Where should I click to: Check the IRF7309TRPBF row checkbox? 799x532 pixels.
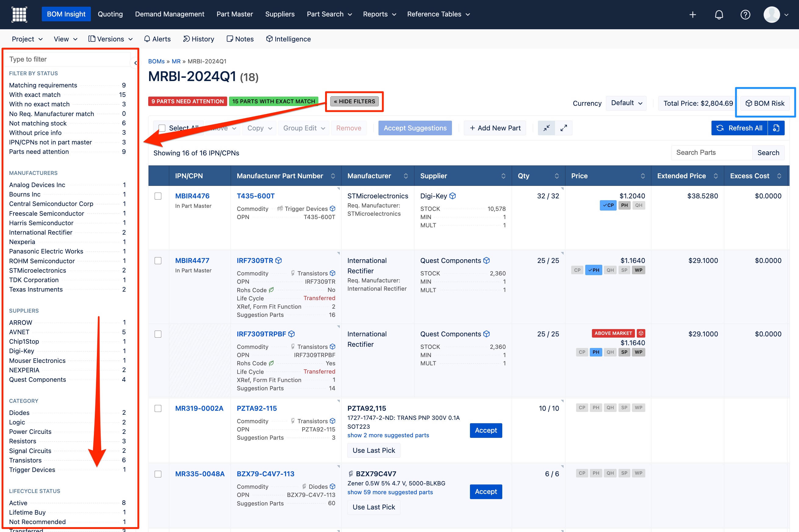pos(158,334)
